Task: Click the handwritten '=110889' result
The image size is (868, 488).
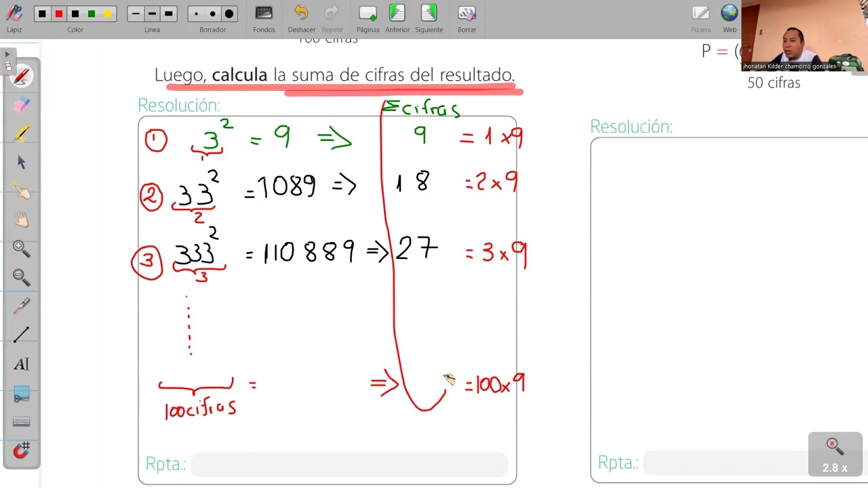Action: pos(300,252)
